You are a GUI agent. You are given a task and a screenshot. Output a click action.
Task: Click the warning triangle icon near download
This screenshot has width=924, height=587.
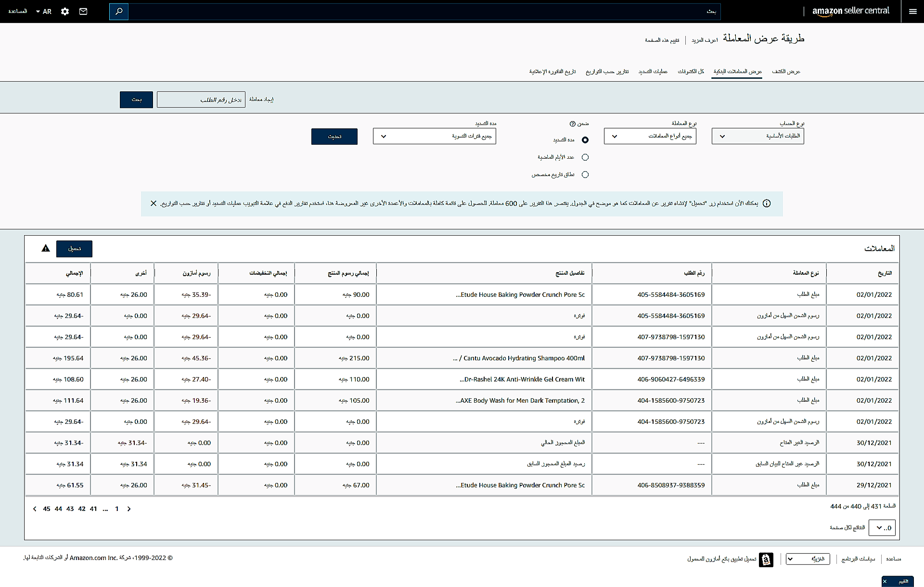[x=46, y=248]
